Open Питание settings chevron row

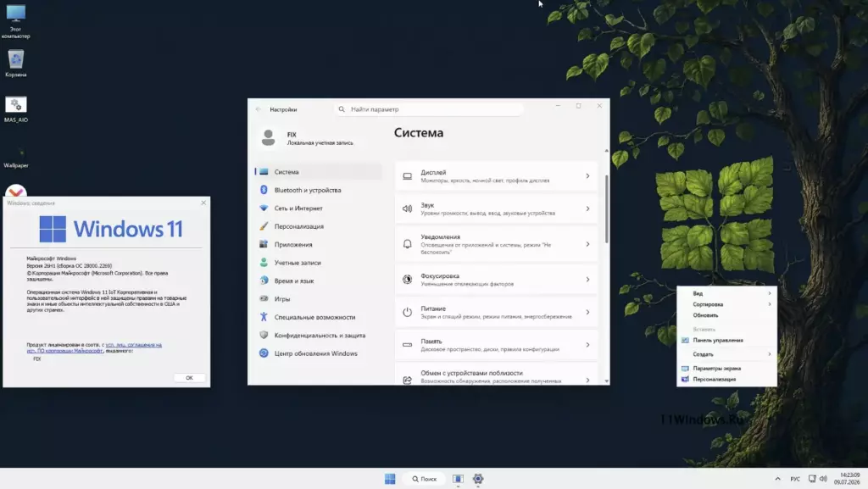click(497, 312)
